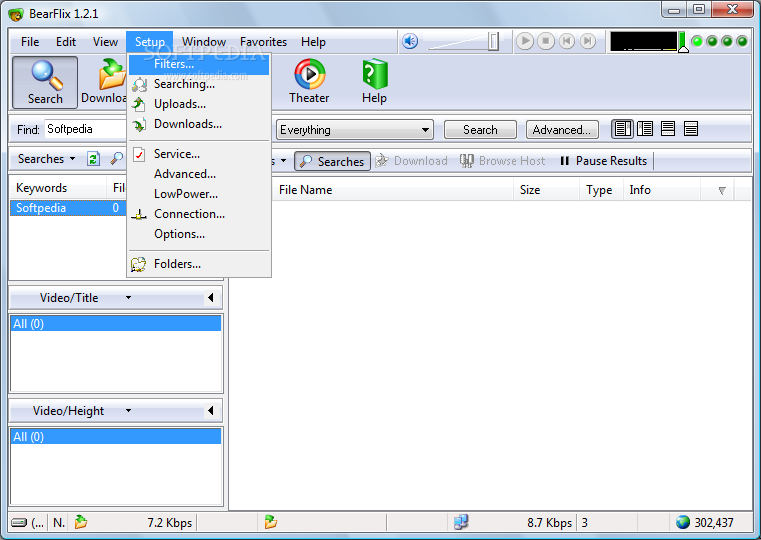Toggle the Searches panel button

332,161
